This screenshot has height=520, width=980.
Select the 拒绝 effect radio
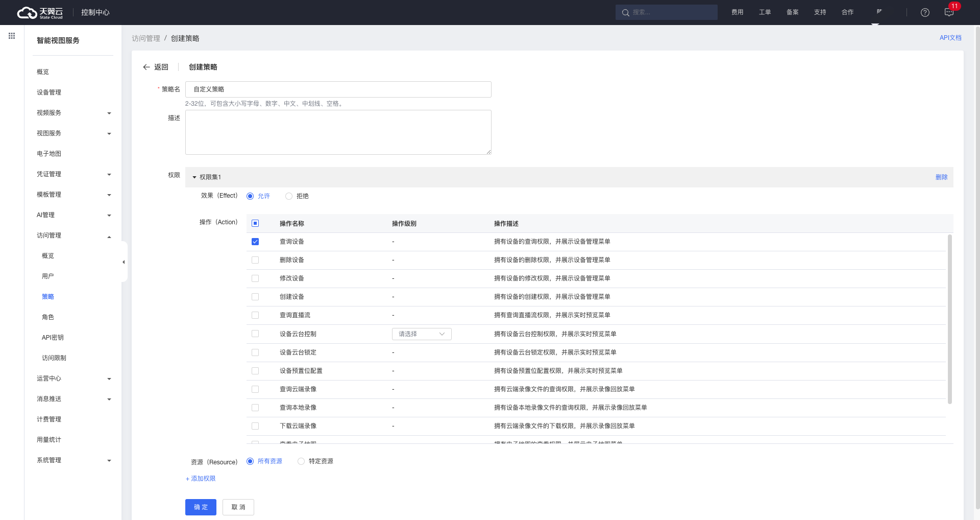coord(289,196)
